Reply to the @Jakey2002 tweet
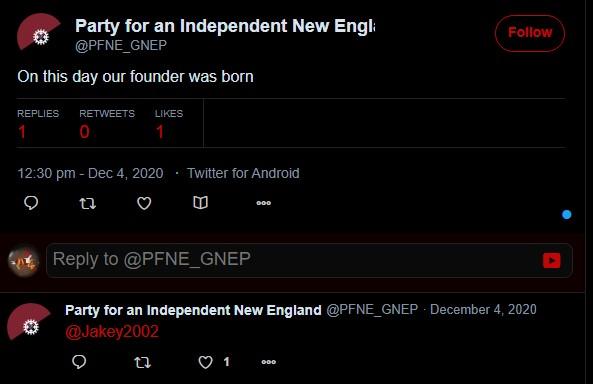593x384 pixels. (x=79, y=362)
